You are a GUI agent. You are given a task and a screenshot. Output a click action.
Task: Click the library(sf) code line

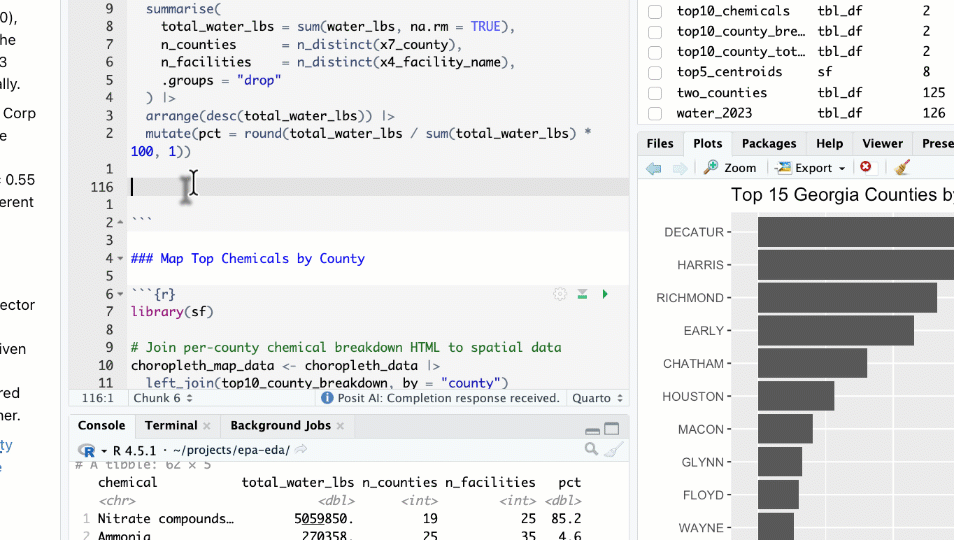[x=172, y=312]
